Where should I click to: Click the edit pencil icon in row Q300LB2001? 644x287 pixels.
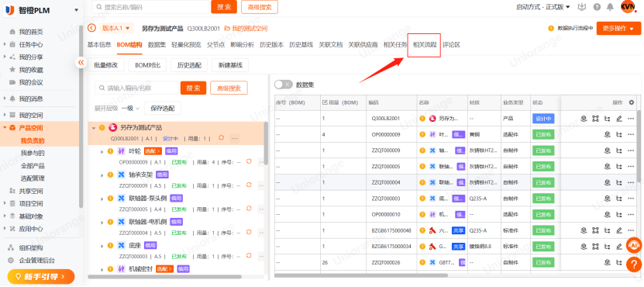point(619,119)
